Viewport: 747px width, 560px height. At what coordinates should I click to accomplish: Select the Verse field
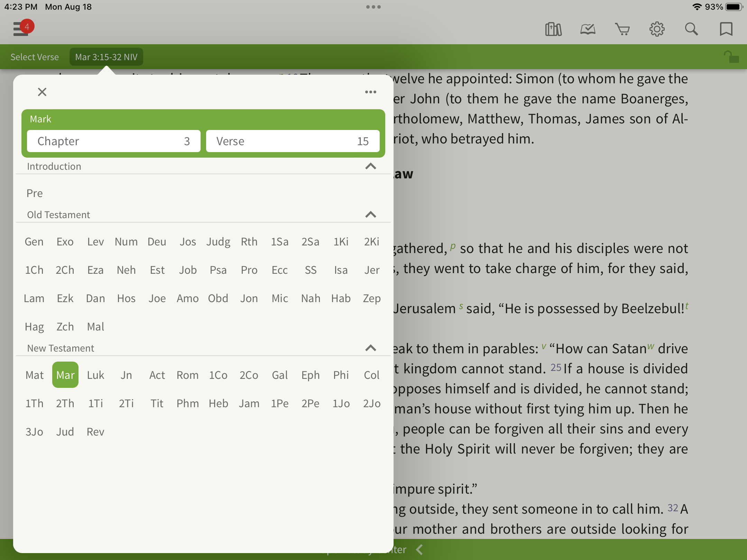pyautogui.click(x=293, y=141)
